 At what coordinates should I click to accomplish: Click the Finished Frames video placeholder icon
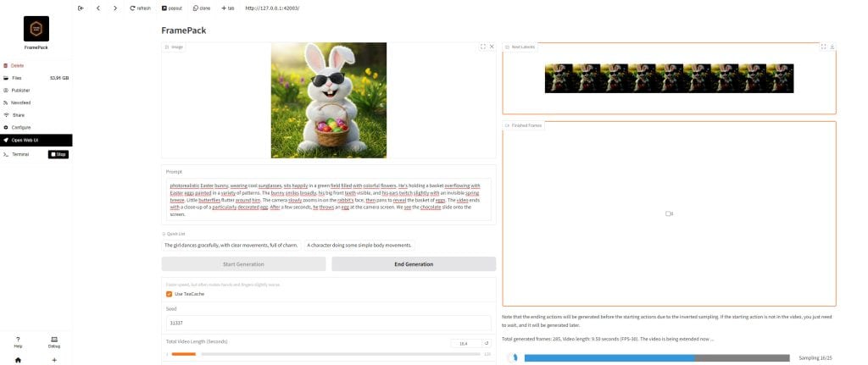click(670, 213)
